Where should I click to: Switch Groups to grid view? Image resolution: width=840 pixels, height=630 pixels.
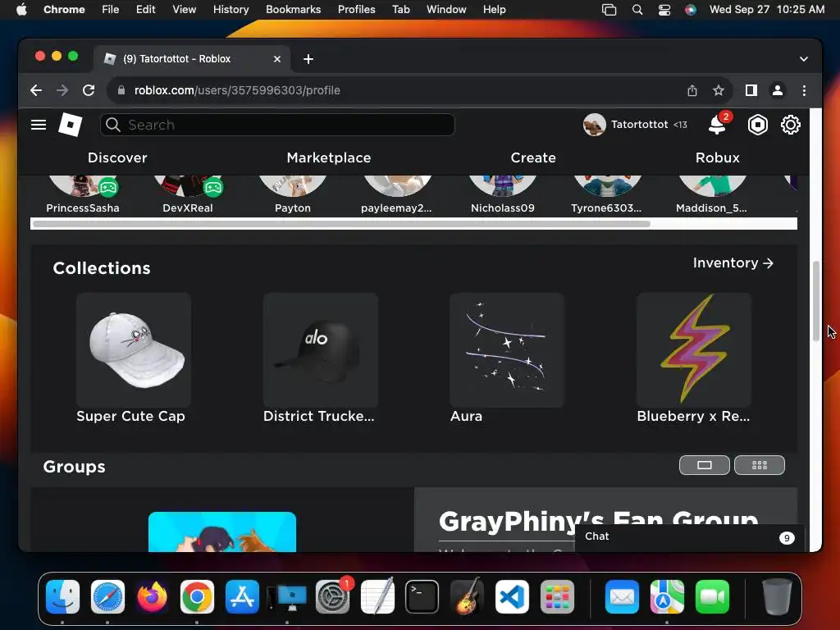point(759,465)
